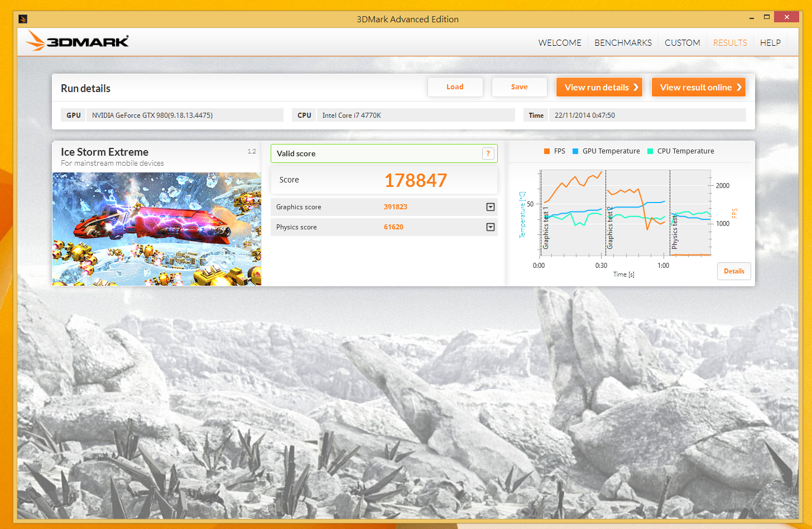812x529 pixels.
Task: Click the Load button
Action: point(455,86)
